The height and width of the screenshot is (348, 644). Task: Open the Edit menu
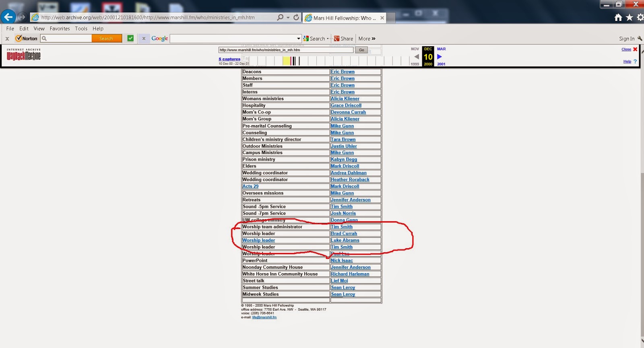point(24,29)
